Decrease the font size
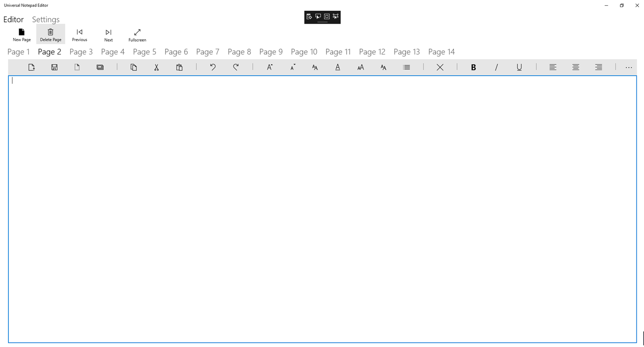This screenshot has width=644, height=347. [293, 67]
